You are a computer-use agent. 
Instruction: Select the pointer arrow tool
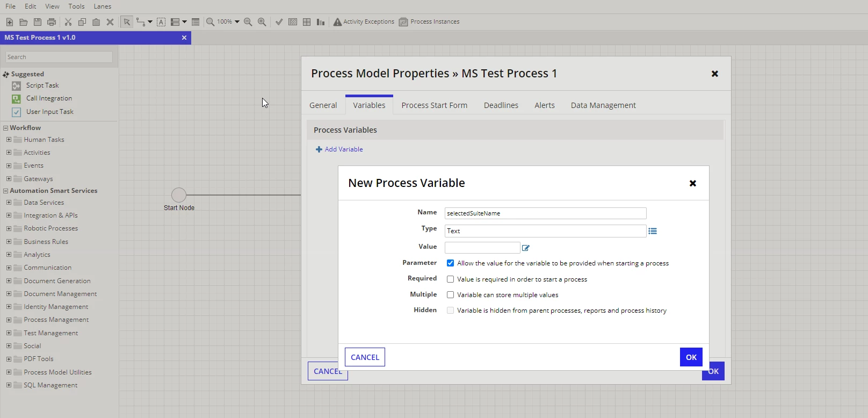point(127,22)
